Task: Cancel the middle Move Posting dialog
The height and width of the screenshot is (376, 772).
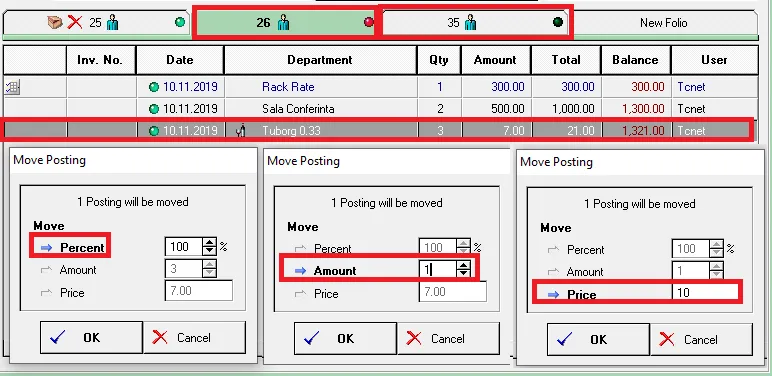Action: 448,339
